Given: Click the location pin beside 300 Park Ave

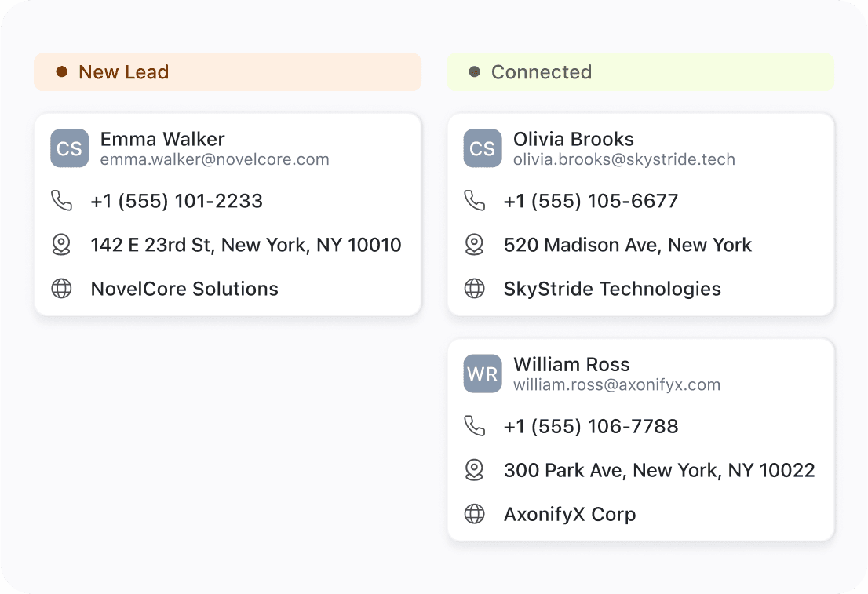Looking at the screenshot, I should point(474,470).
